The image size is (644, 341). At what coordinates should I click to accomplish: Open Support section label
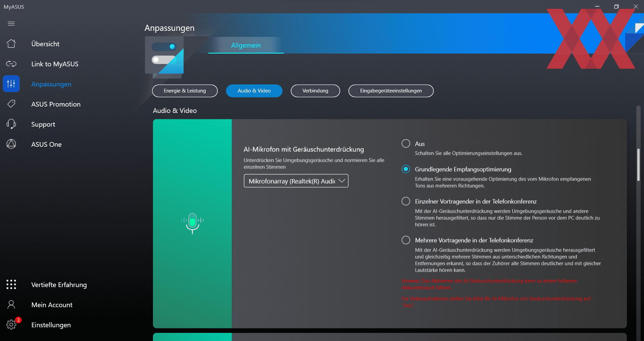click(43, 124)
